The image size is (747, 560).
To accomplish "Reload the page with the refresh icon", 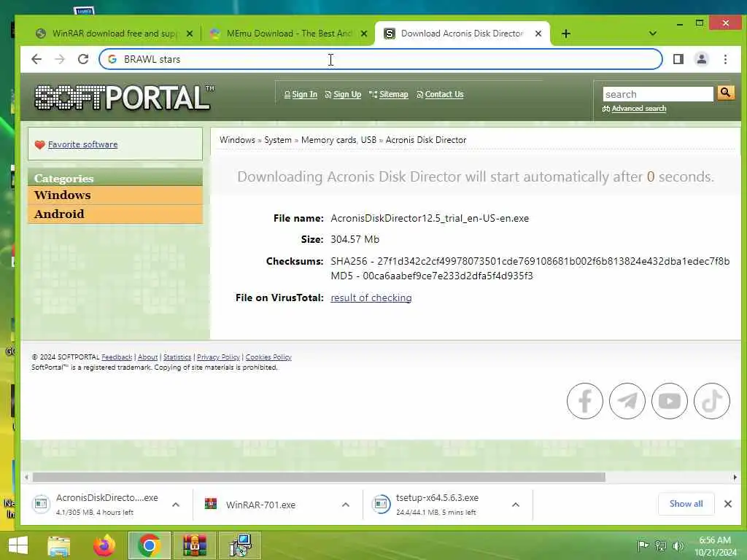I will [83, 59].
